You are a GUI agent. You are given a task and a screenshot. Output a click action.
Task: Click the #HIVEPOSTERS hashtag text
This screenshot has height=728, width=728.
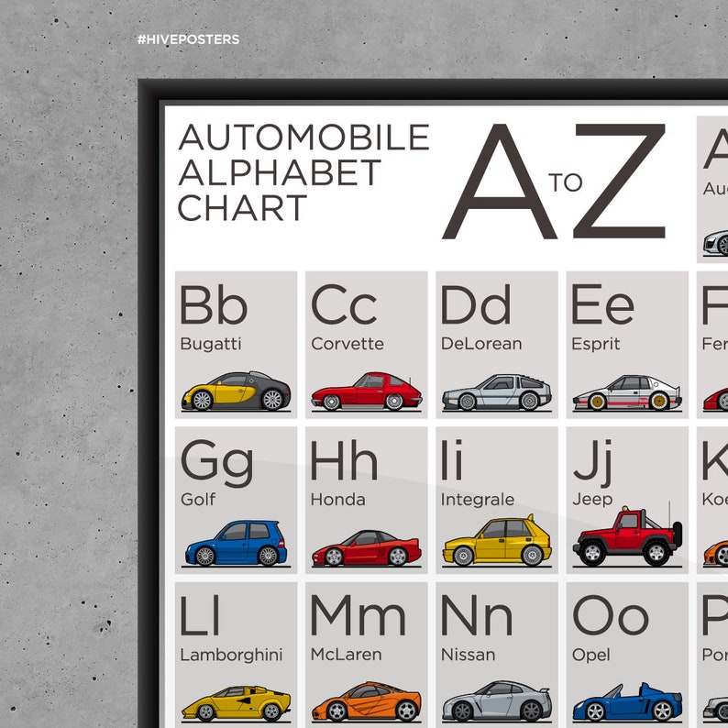click(x=188, y=39)
